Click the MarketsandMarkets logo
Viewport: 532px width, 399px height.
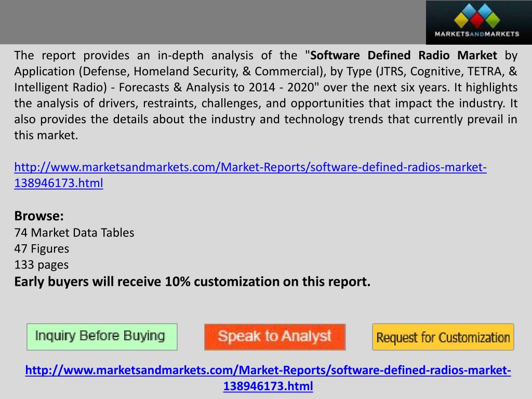click(478, 22)
